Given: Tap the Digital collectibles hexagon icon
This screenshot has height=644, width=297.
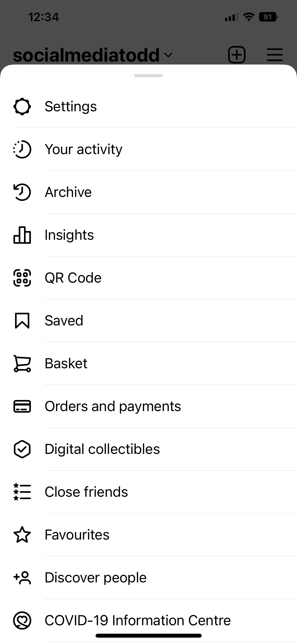Looking at the screenshot, I should 22,449.
